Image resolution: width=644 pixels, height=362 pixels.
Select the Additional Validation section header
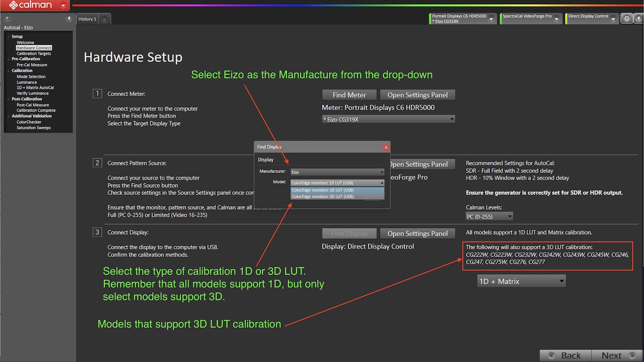point(31,116)
